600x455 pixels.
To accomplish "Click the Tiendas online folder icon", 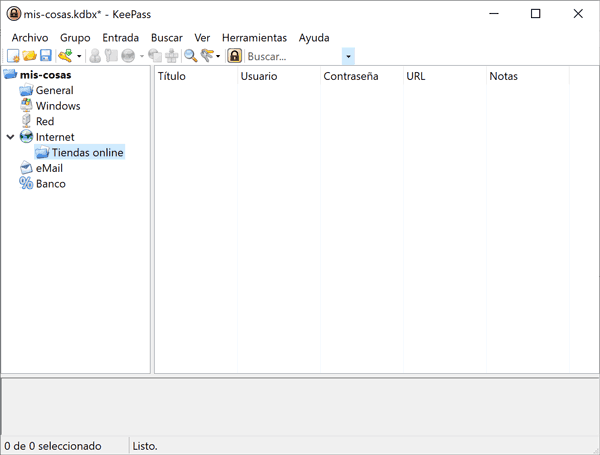I will tap(42, 153).
